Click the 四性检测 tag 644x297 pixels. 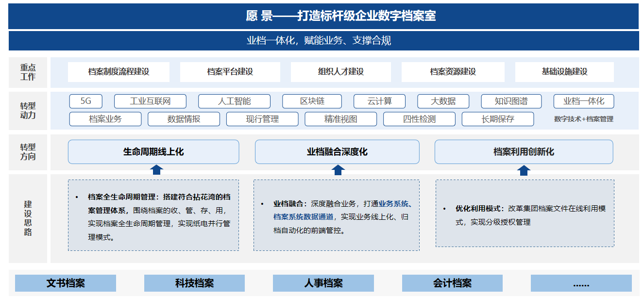pyautogui.click(x=420, y=119)
